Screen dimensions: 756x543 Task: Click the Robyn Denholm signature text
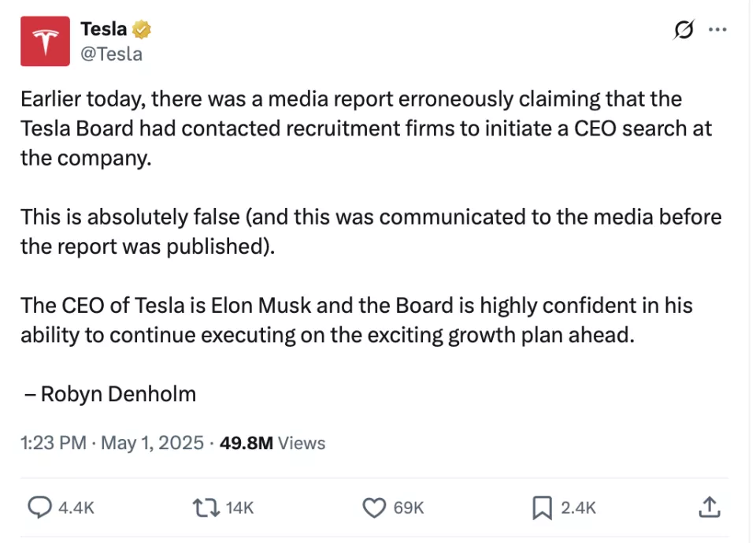[x=118, y=394]
